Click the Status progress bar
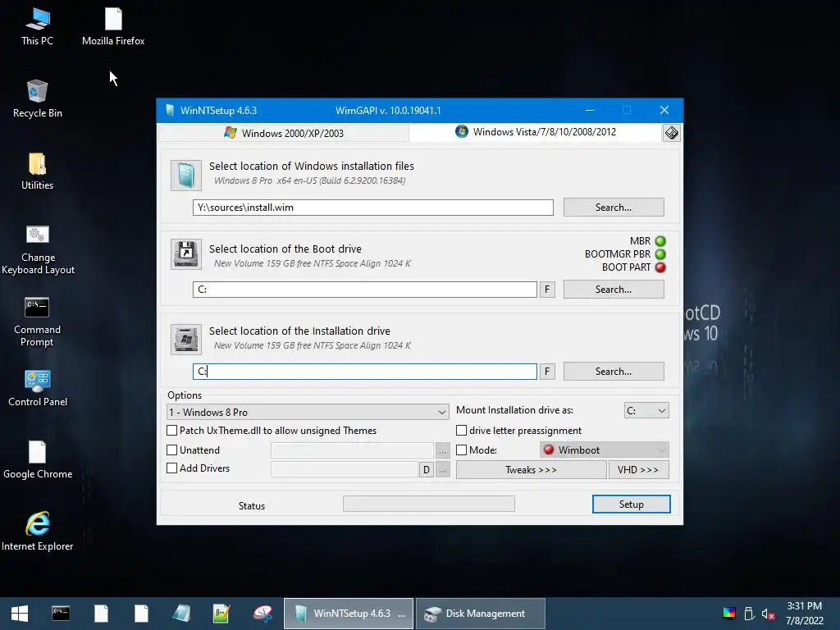 coord(428,504)
